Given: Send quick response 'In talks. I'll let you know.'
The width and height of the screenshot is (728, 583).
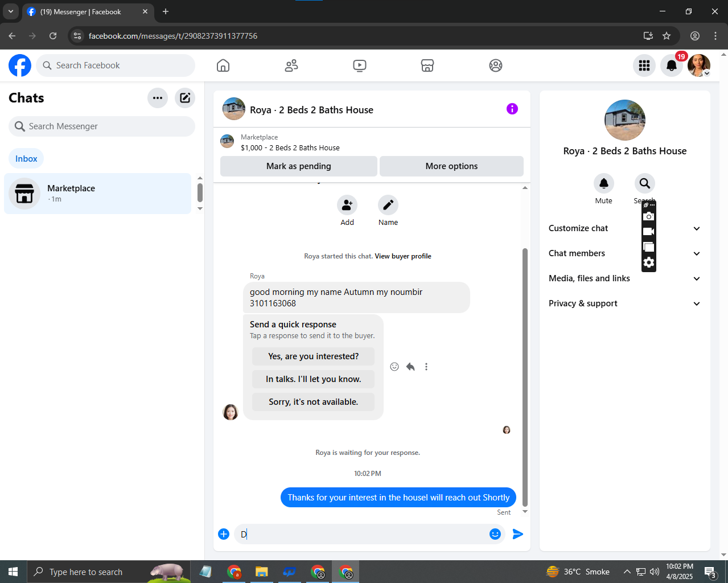Looking at the screenshot, I should [313, 379].
